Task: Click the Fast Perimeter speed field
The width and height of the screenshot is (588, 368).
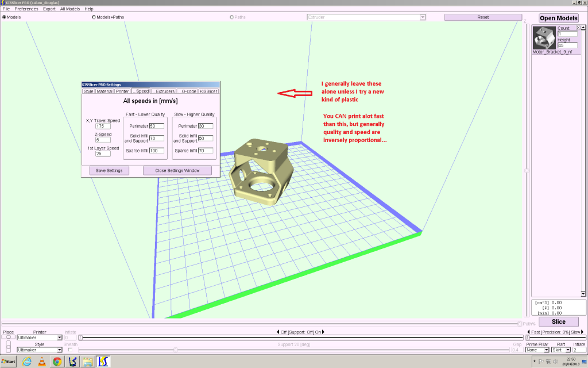Action: tap(156, 126)
